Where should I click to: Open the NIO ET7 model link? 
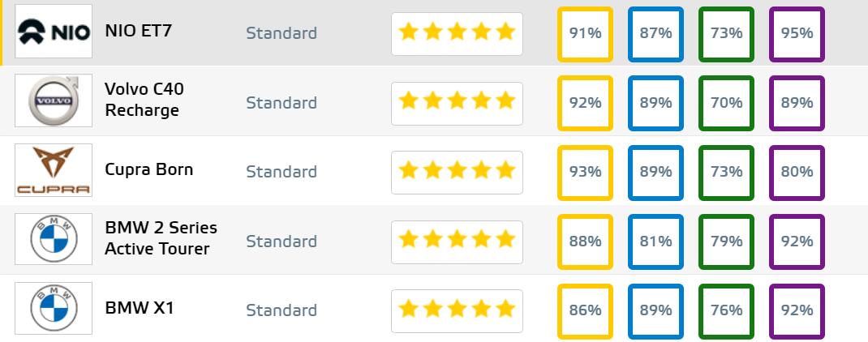(x=139, y=31)
